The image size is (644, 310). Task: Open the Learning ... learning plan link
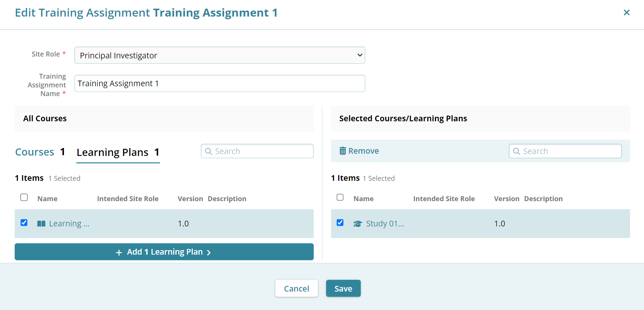(x=69, y=224)
